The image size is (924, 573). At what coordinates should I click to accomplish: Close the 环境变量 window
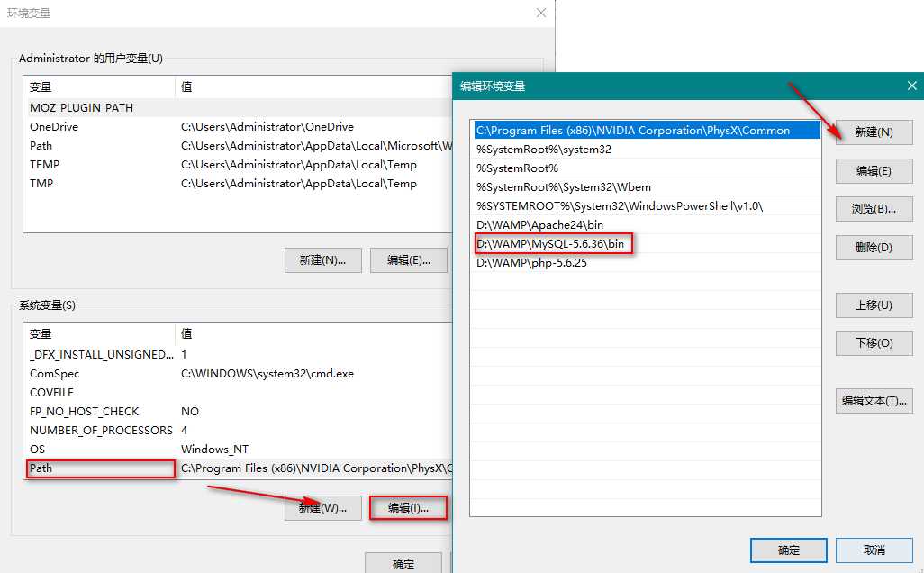coord(541,13)
